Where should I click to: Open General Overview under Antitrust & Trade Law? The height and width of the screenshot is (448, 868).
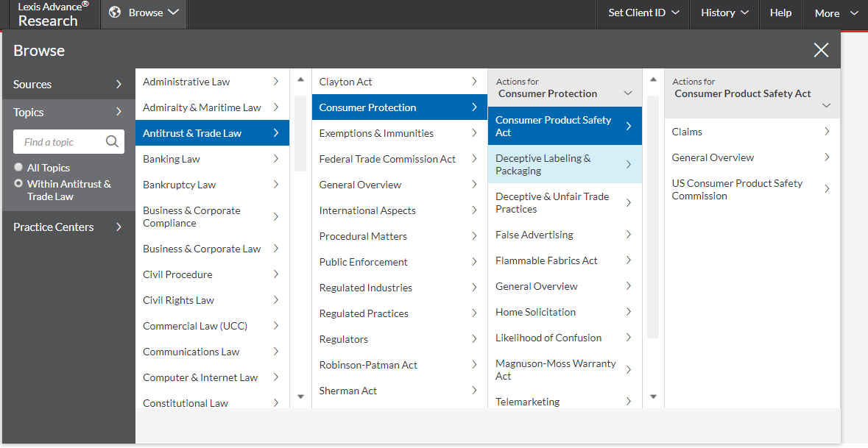pyautogui.click(x=399, y=185)
